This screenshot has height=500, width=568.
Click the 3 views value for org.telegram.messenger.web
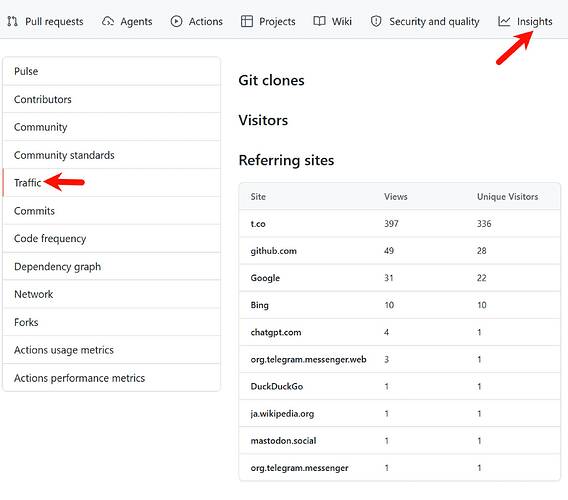pos(387,359)
